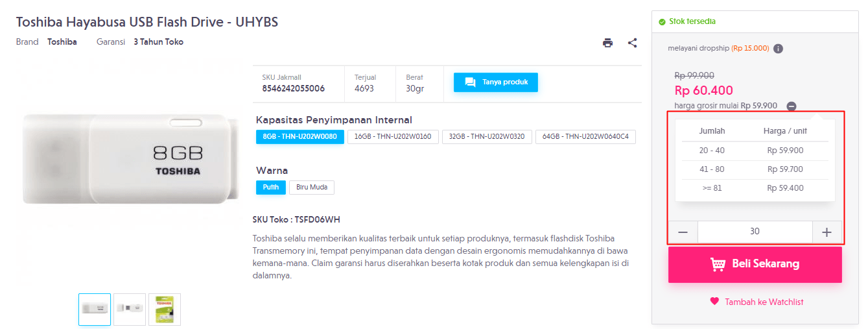Click Jumlah column header

click(x=712, y=131)
